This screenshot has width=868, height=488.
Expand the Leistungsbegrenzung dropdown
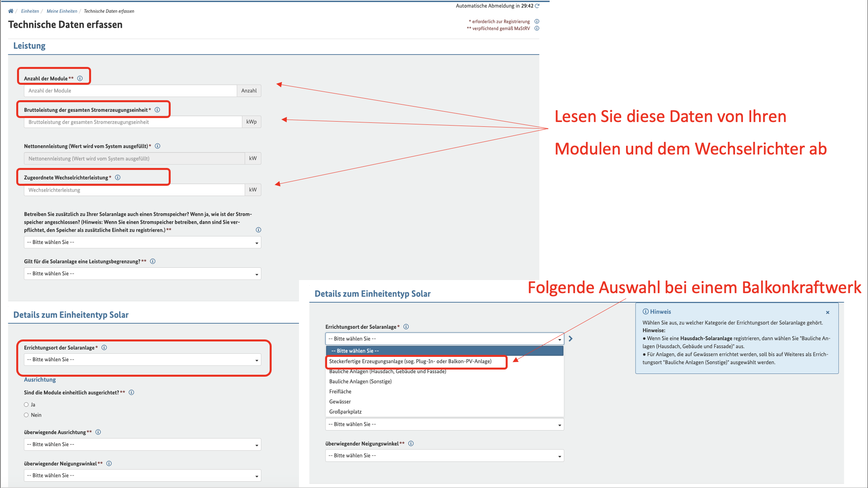pyautogui.click(x=142, y=274)
